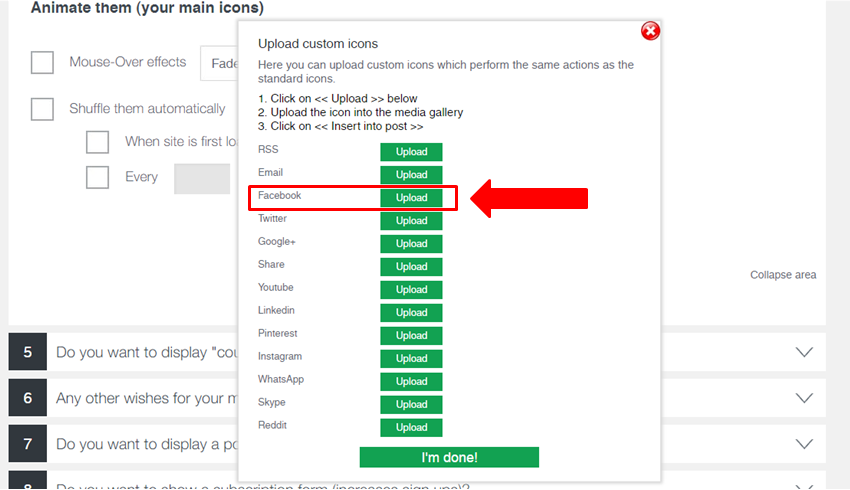
Task: Upload a custom Email icon
Action: tap(411, 175)
